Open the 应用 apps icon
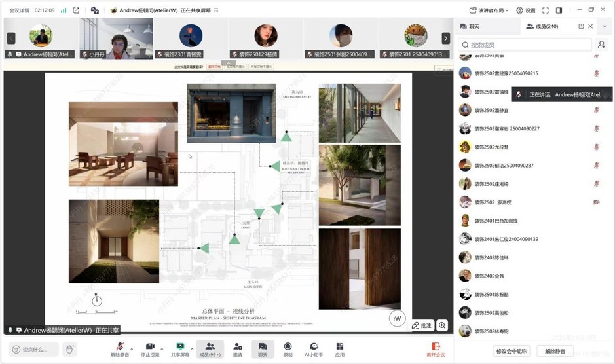The image size is (615, 364). point(339,346)
